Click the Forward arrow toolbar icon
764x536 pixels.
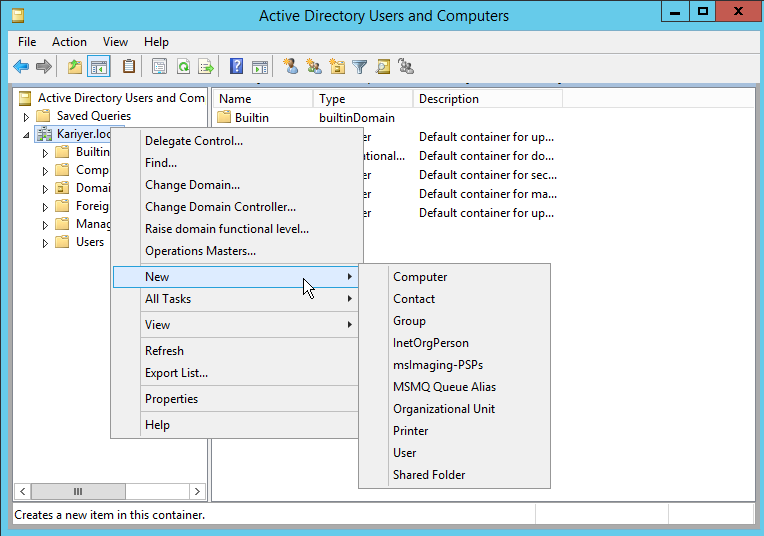[x=44, y=66]
